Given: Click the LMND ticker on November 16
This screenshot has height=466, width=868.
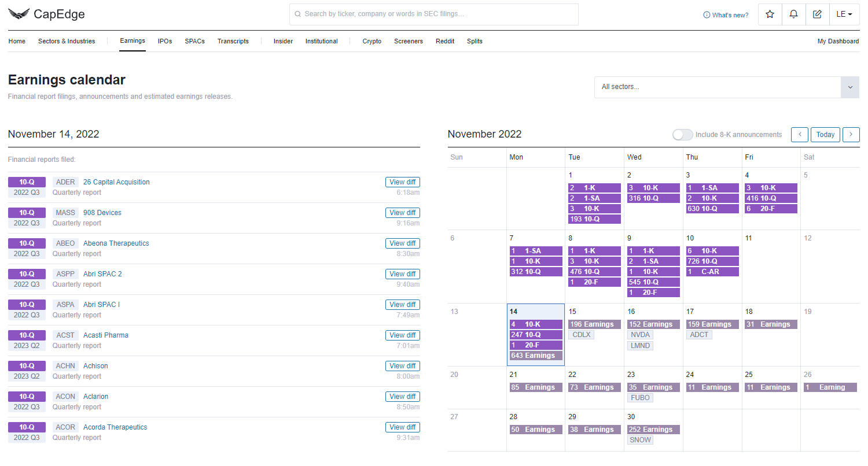Looking at the screenshot, I should tap(641, 346).
